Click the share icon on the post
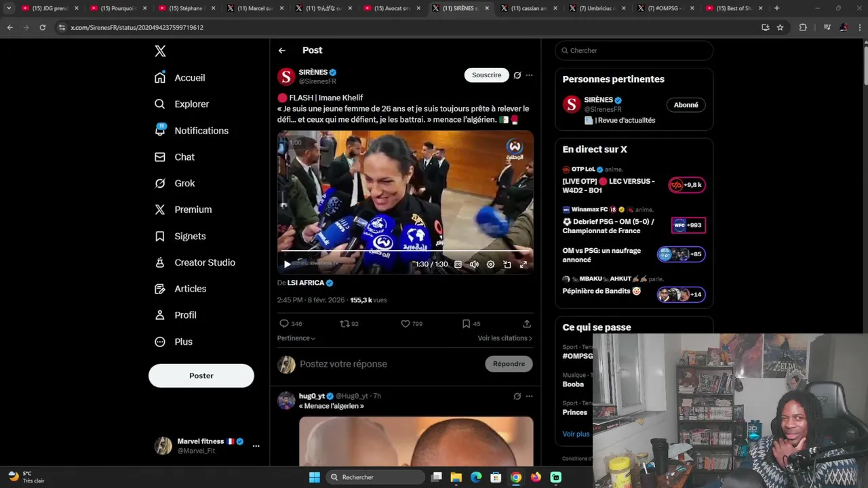The height and width of the screenshot is (488, 868). (527, 324)
